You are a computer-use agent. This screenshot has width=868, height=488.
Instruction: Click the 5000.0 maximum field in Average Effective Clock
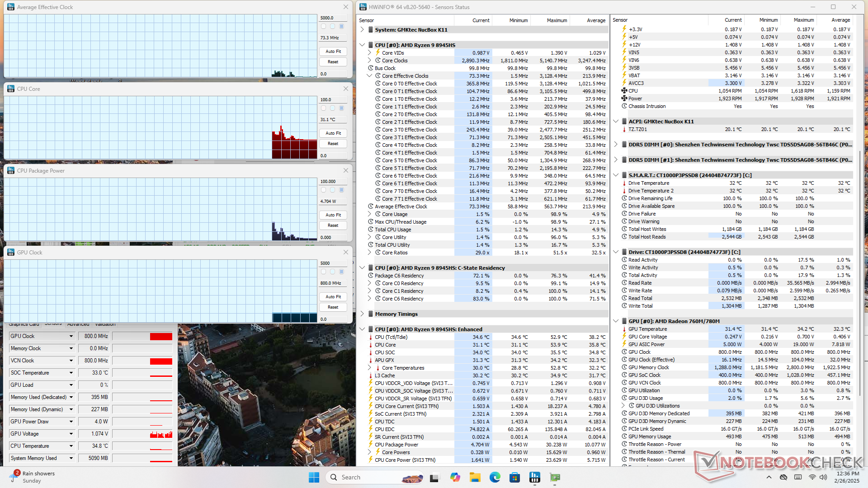[333, 18]
